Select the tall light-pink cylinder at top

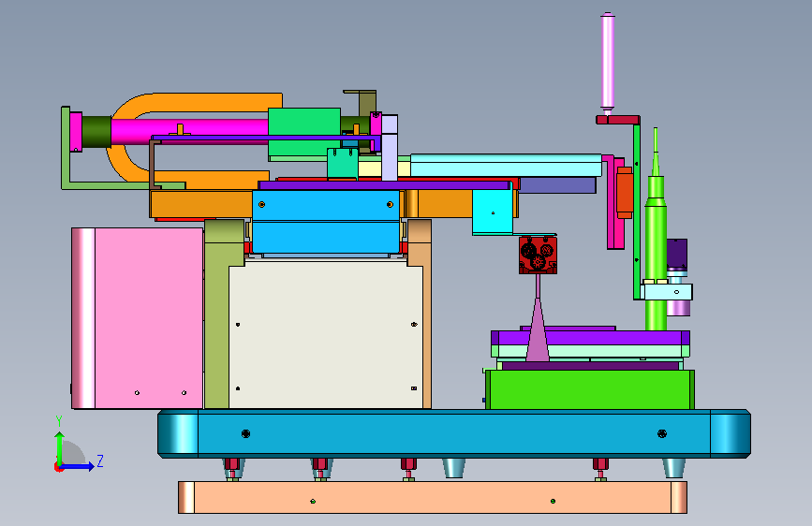608,61
